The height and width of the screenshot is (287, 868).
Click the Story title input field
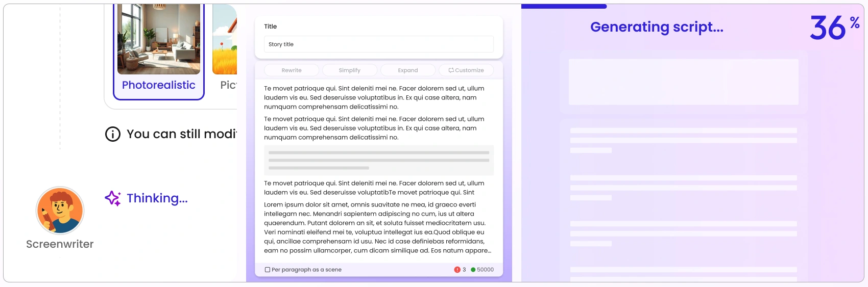point(379,44)
